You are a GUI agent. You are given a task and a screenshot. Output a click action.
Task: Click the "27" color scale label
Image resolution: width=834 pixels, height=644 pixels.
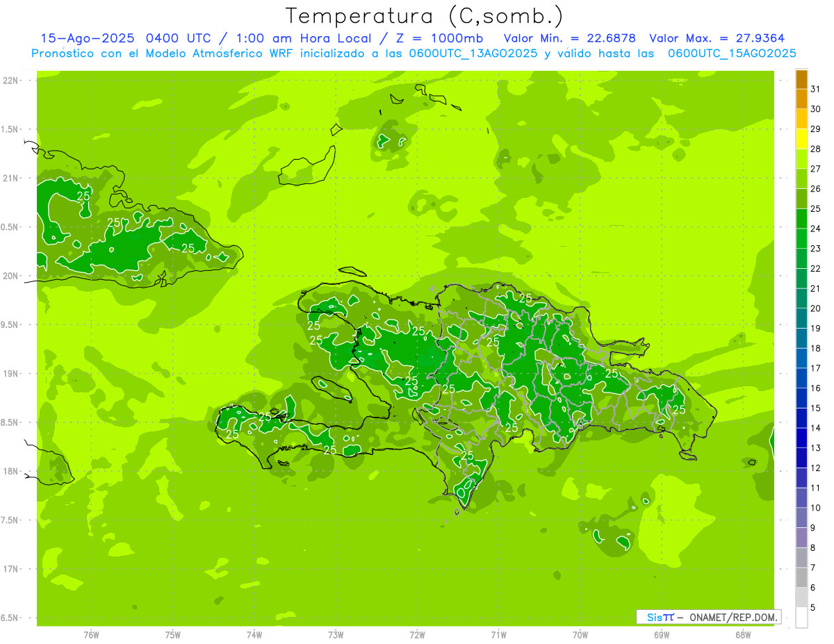pos(815,169)
